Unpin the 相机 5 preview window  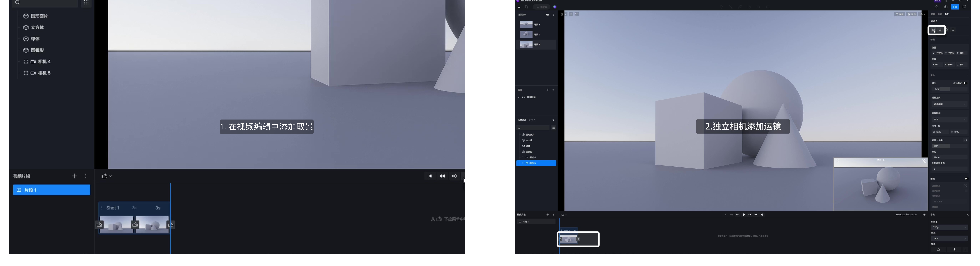coord(924,161)
